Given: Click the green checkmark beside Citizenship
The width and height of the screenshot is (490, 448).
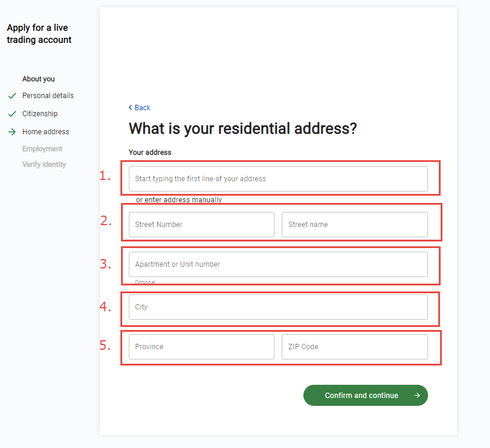Looking at the screenshot, I should 11,114.
